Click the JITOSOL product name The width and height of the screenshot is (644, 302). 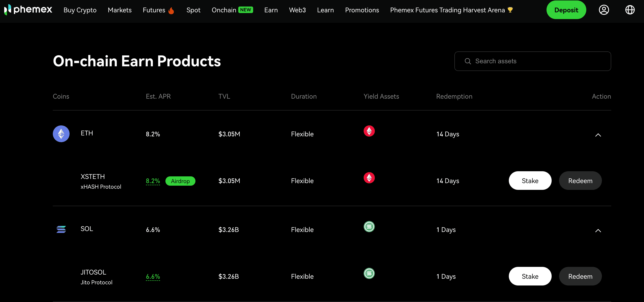93,272
